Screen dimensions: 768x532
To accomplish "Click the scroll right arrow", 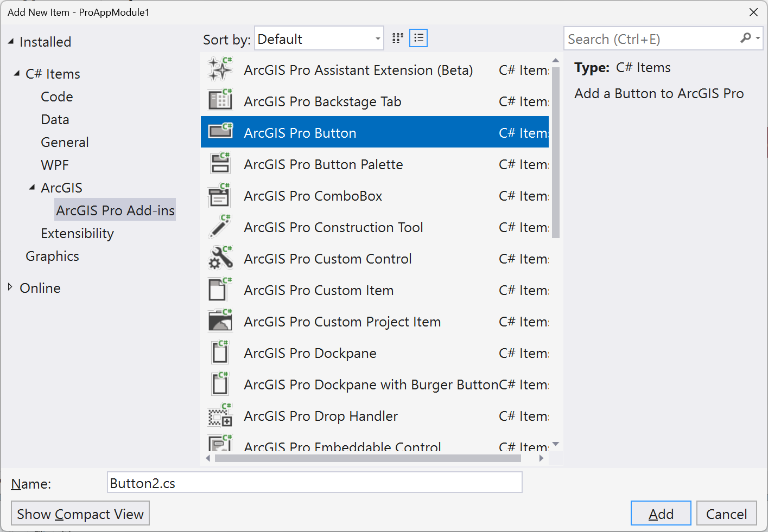I will tap(541, 458).
